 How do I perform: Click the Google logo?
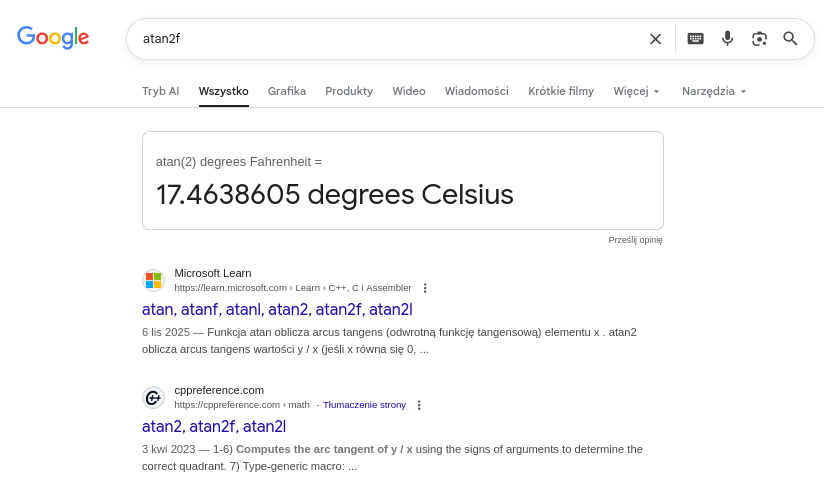click(53, 37)
